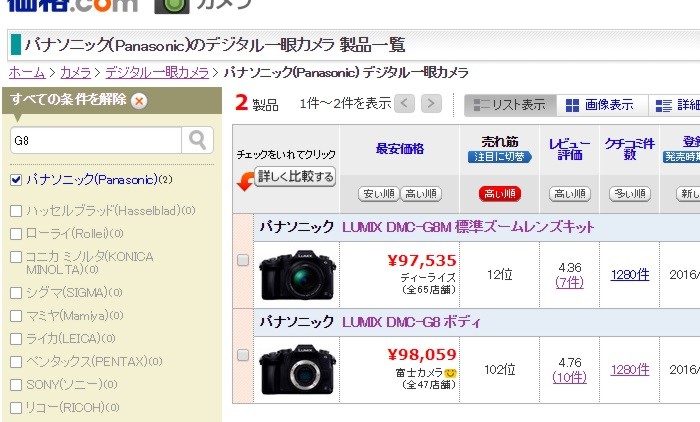The width and height of the screenshot is (700, 422).
Task: Click 詳しく比較する button
Action: click(295, 176)
